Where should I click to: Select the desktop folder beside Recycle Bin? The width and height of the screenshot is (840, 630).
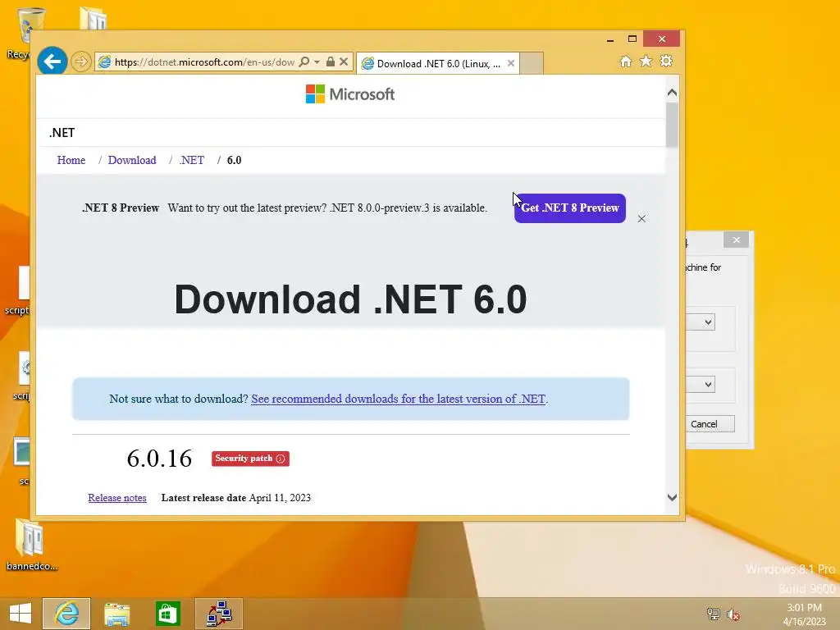tap(93, 18)
